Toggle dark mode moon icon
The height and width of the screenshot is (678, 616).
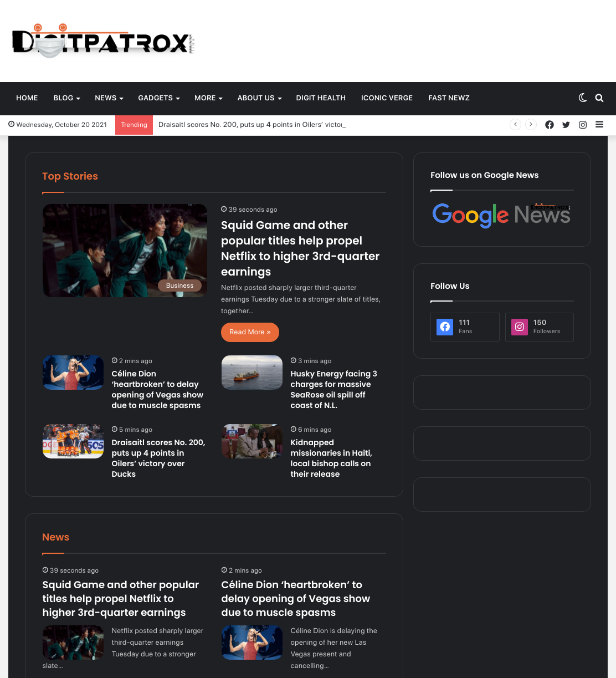(x=583, y=98)
